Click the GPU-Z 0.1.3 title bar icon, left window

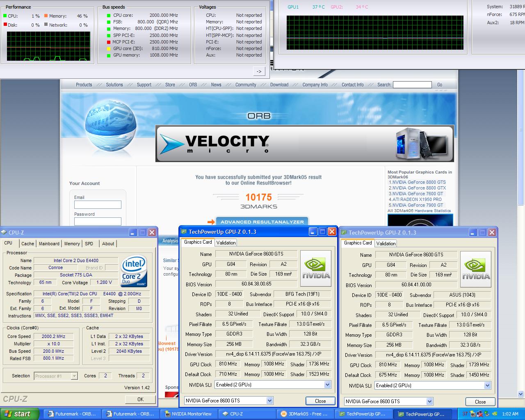tap(185, 232)
